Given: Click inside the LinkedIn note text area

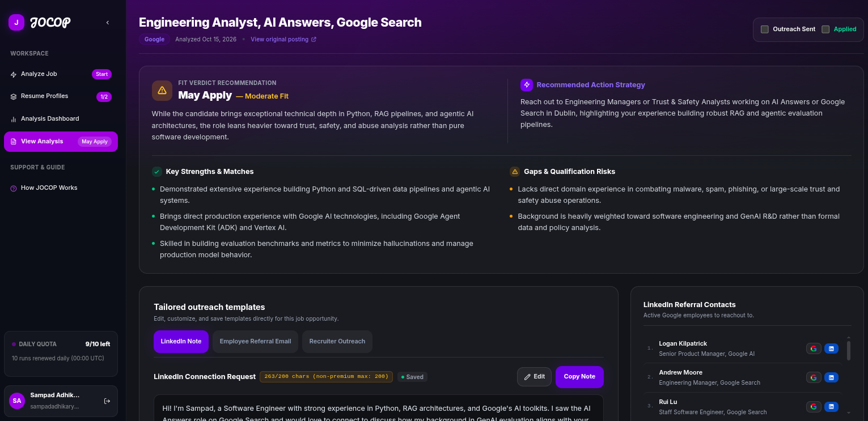Looking at the screenshot, I should [x=378, y=408].
